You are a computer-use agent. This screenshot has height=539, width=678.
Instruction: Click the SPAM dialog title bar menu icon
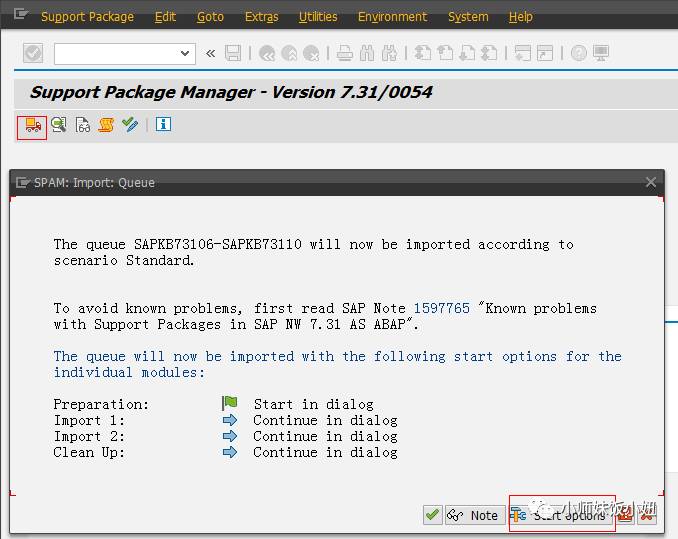click(x=23, y=183)
